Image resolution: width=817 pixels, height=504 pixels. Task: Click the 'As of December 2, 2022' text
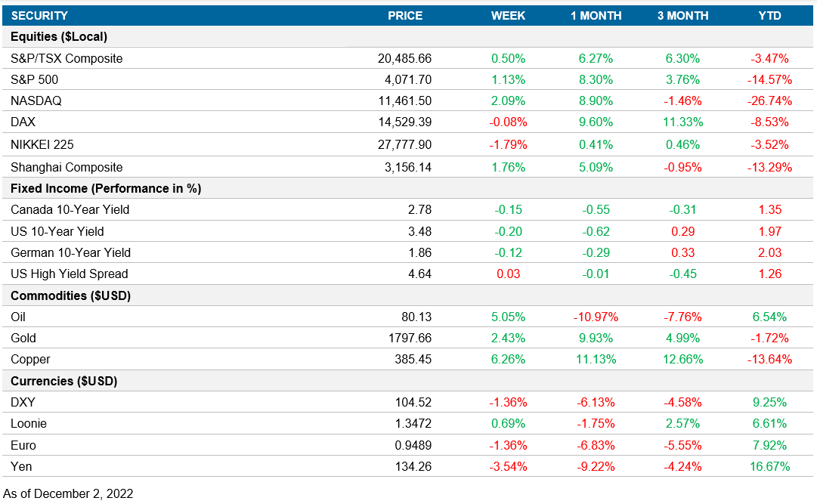[x=69, y=493]
